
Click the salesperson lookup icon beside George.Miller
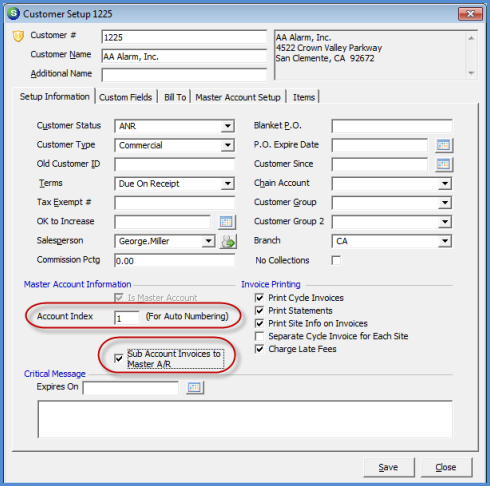point(228,241)
